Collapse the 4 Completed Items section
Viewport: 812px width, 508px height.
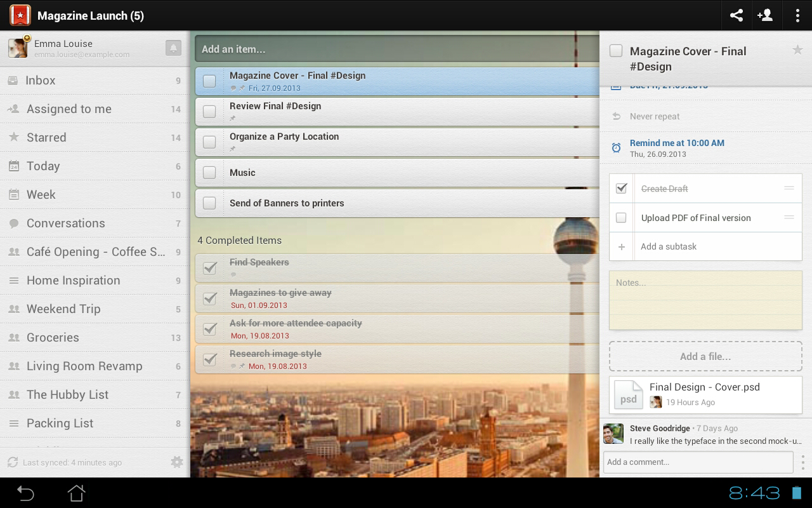(x=240, y=241)
